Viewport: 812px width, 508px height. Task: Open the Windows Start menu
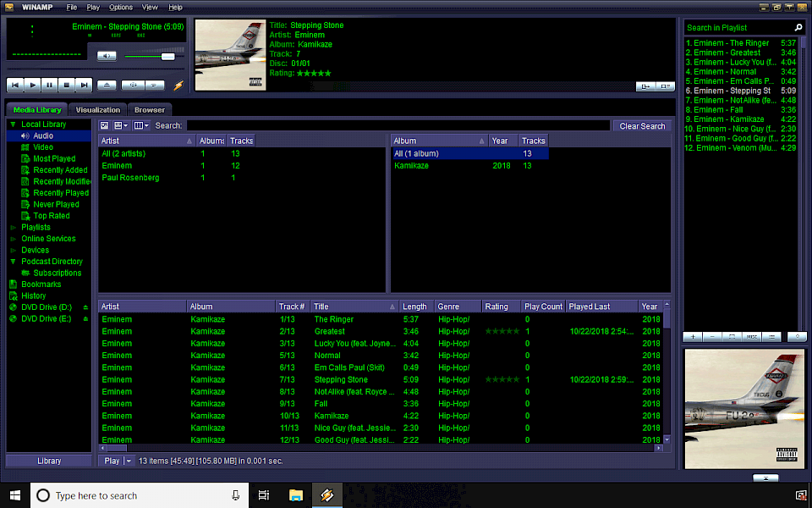point(15,495)
